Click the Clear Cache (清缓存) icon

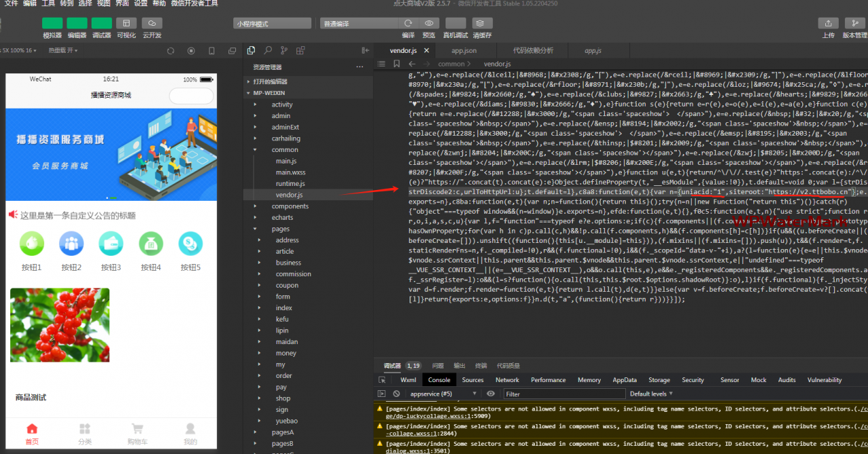(482, 23)
